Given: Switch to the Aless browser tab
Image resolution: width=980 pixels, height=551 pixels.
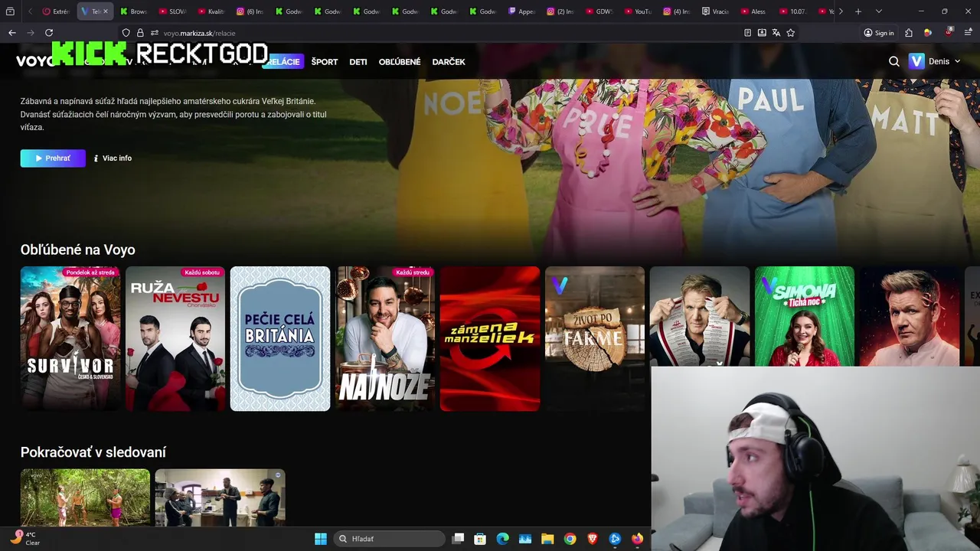Looking at the screenshot, I should pyautogui.click(x=754, y=11).
